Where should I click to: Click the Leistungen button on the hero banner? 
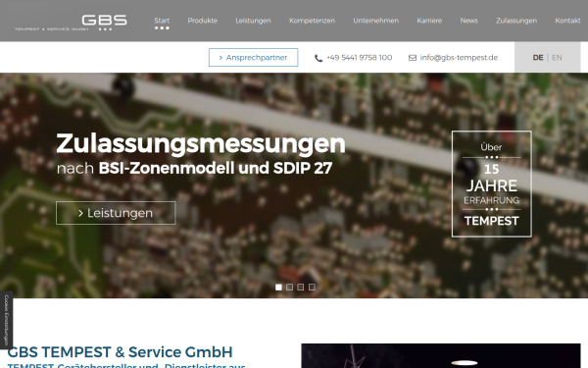point(116,213)
